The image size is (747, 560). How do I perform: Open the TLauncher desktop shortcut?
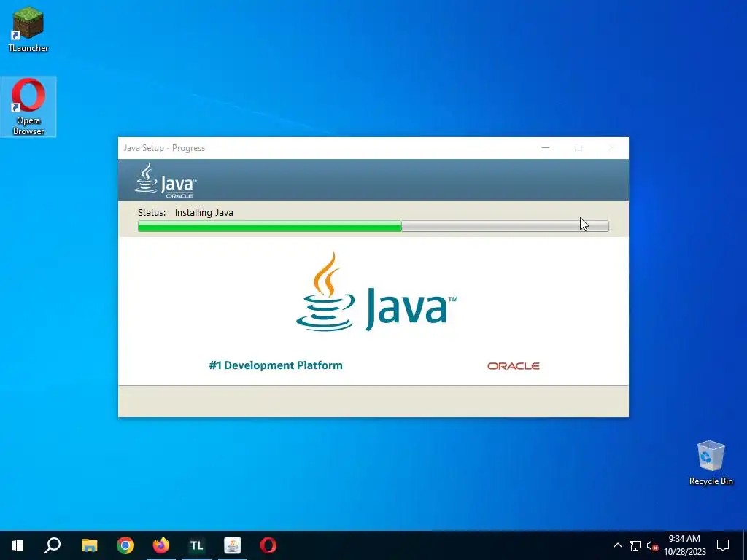click(28, 28)
